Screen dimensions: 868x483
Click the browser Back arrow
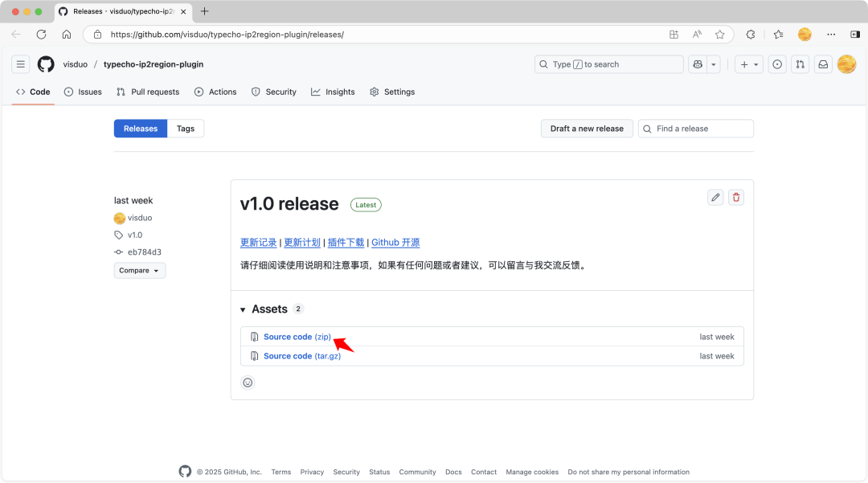coord(16,35)
